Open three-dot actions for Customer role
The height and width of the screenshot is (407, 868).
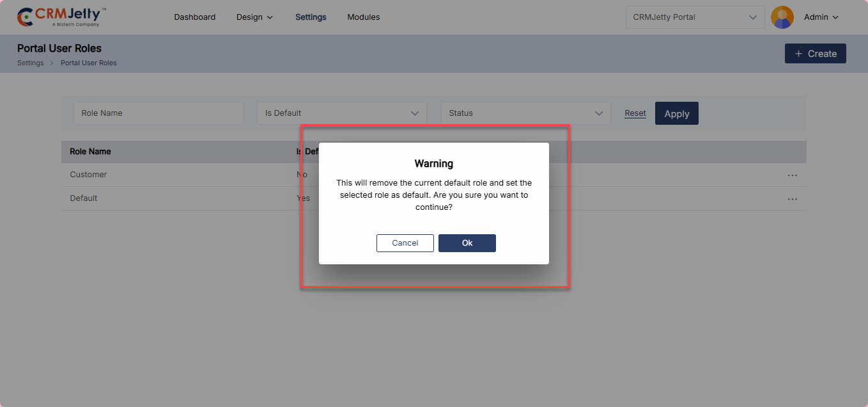(x=792, y=175)
